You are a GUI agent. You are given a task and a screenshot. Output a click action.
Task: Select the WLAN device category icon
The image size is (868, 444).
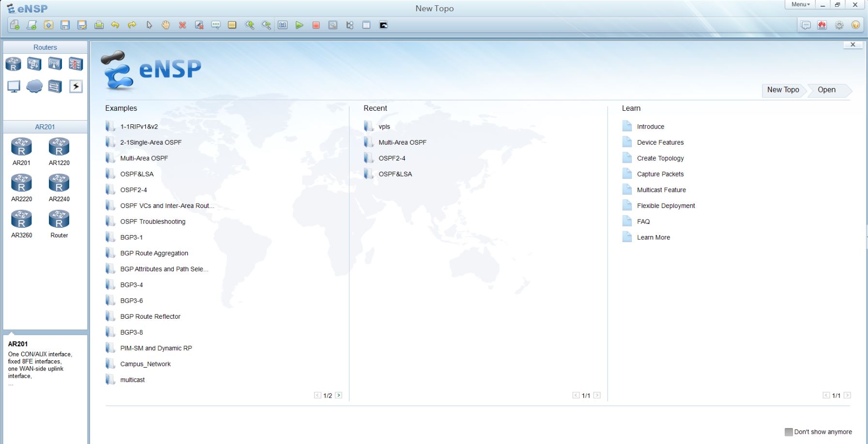(x=55, y=64)
